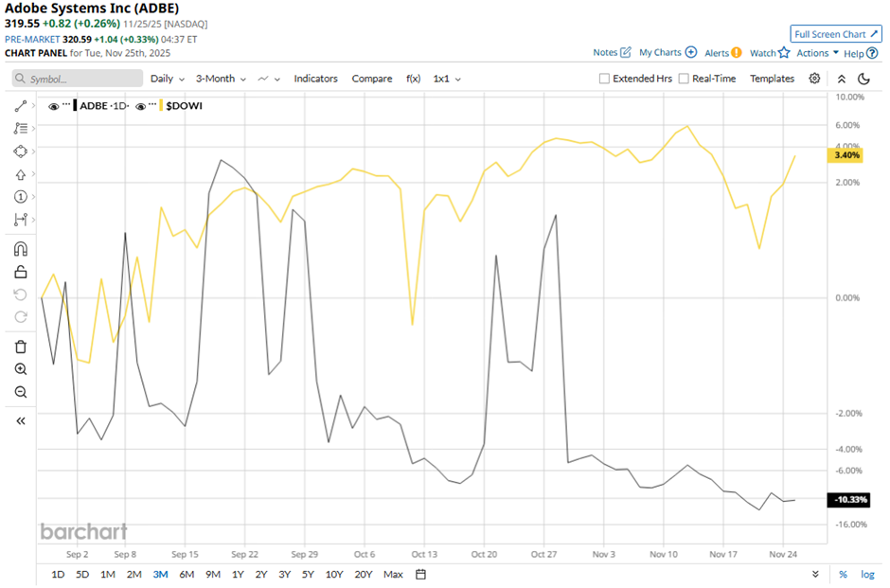Screen dimensions: 890x588
Task: Toggle magnet snap mode
Action: point(21,249)
